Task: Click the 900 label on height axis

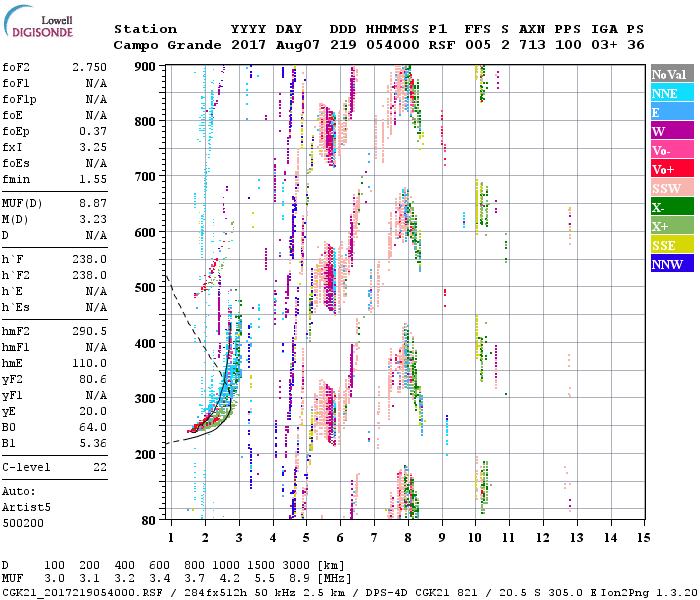Action: (x=146, y=66)
